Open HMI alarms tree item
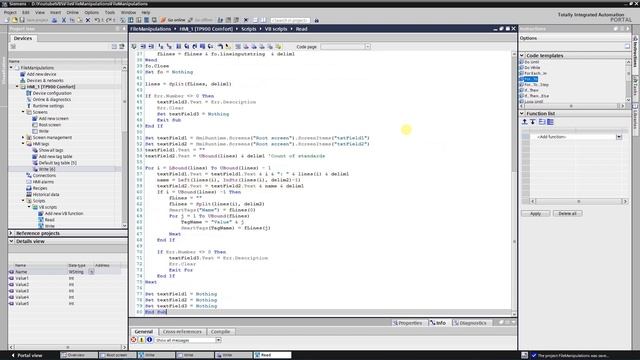This screenshot has width=640, height=360. tap(43, 182)
